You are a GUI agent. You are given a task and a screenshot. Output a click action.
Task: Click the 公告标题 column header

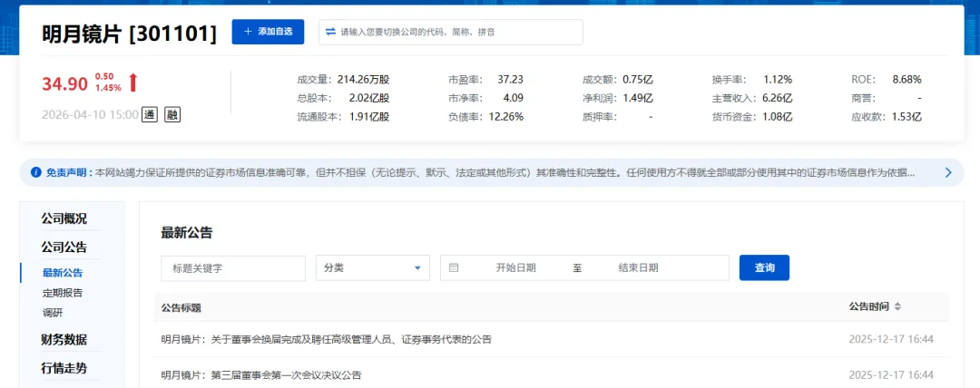pos(181,307)
